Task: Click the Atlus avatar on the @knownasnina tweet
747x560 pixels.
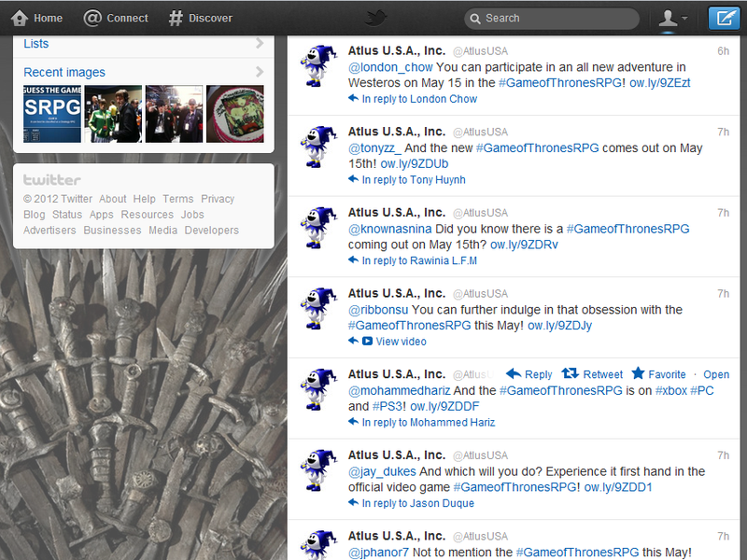Action: click(318, 228)
